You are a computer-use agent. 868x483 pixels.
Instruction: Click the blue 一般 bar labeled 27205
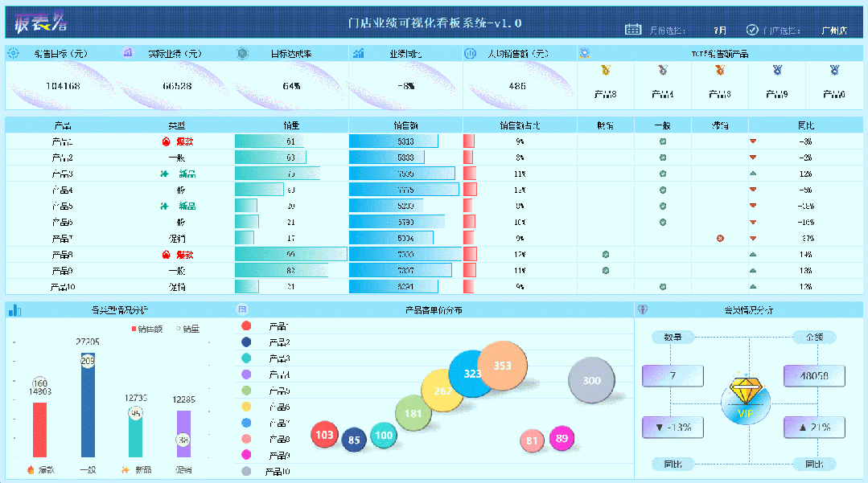pos(88,406)
